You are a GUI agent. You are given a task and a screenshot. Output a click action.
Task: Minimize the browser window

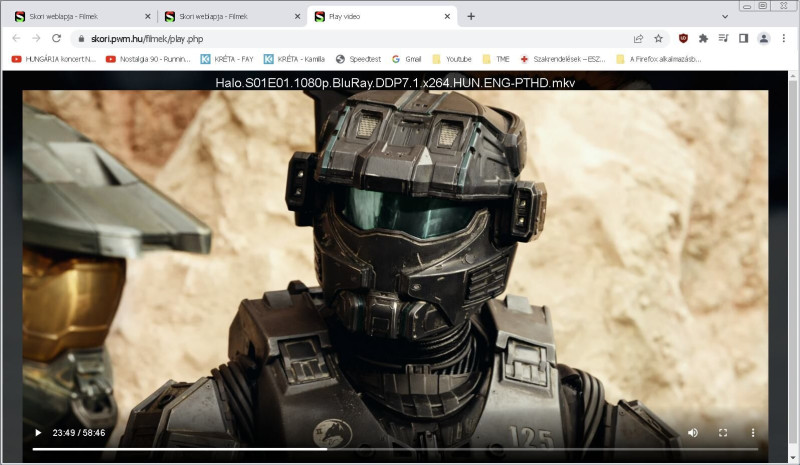(x=747, y=6)
